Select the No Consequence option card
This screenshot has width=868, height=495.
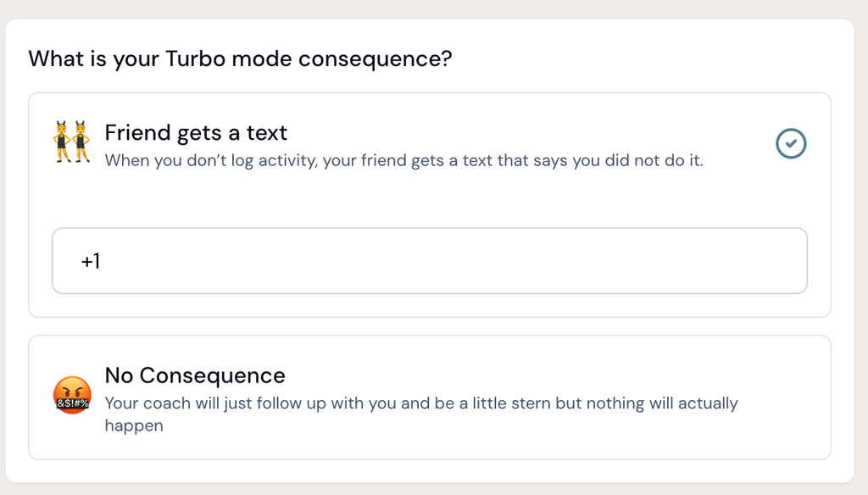(x=430, y=398)
